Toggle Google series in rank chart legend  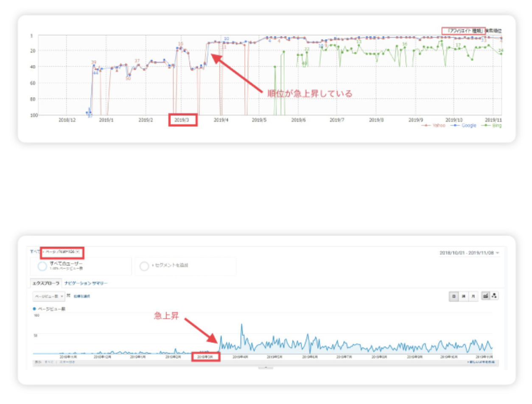click(462, 126)
